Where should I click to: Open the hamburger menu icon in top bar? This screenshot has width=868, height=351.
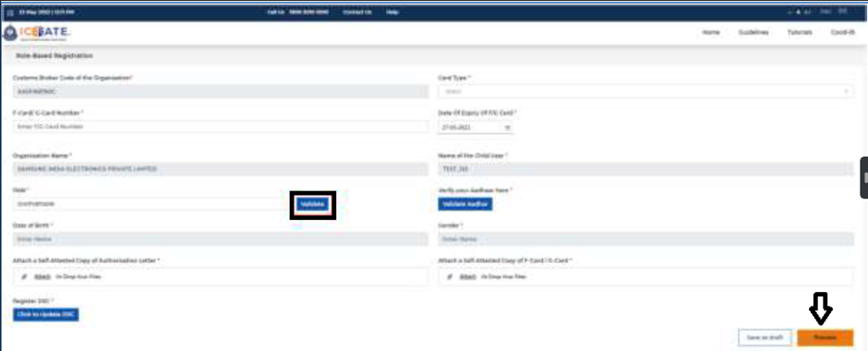tap(9, 12)
